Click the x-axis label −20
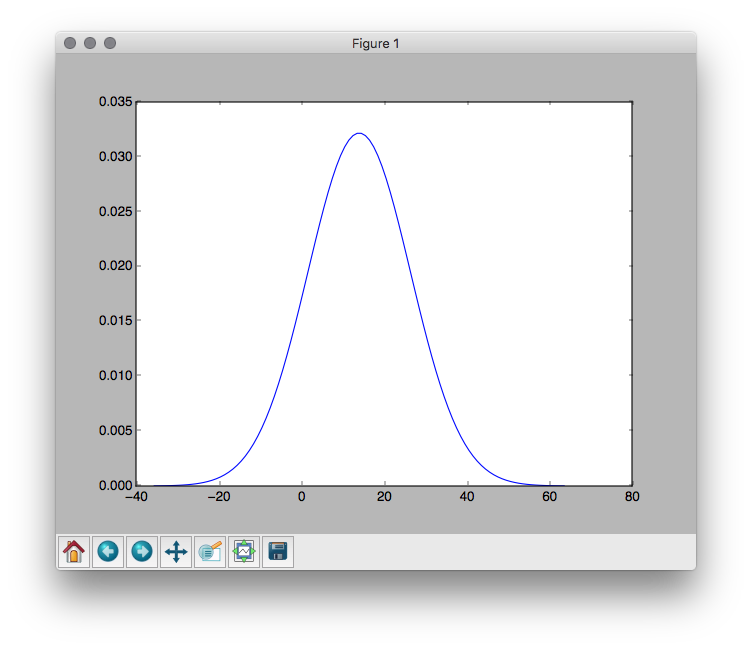Screen dimensions: 752x650 [219, 496]
